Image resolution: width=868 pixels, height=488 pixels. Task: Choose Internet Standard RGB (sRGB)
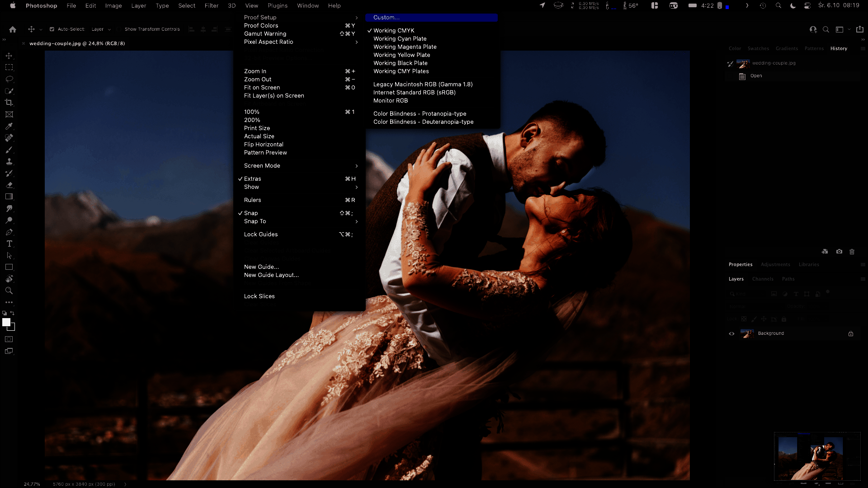[x=433, y=93]
